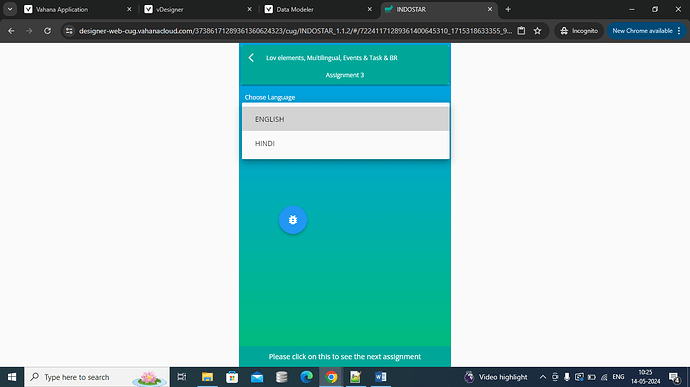
Task: Reload the current page
Action: (47, 31)
